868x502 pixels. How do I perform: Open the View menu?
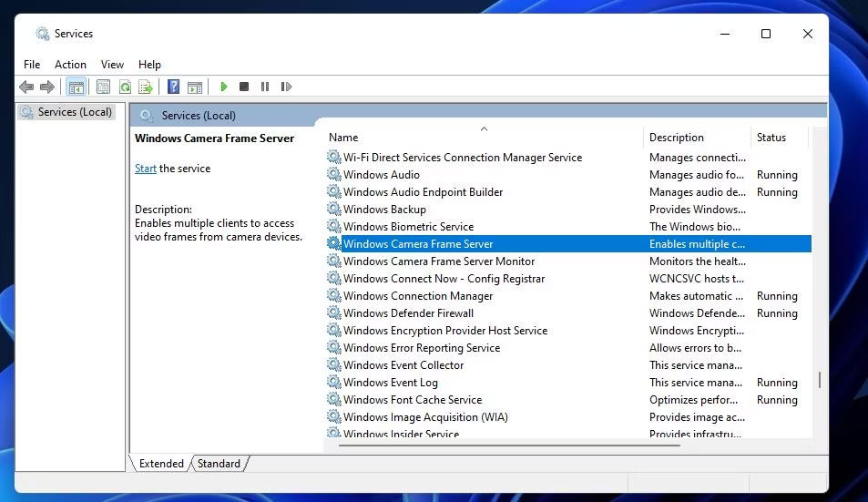[x=112, y=65]
